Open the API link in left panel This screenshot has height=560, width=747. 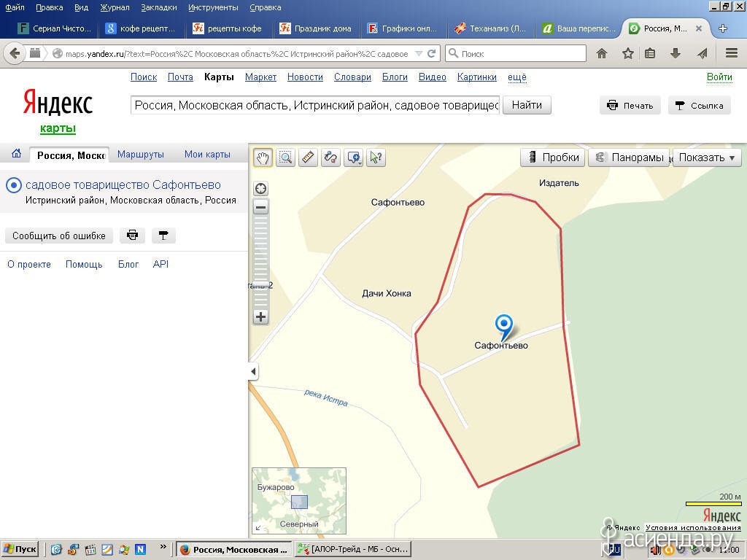160,264
